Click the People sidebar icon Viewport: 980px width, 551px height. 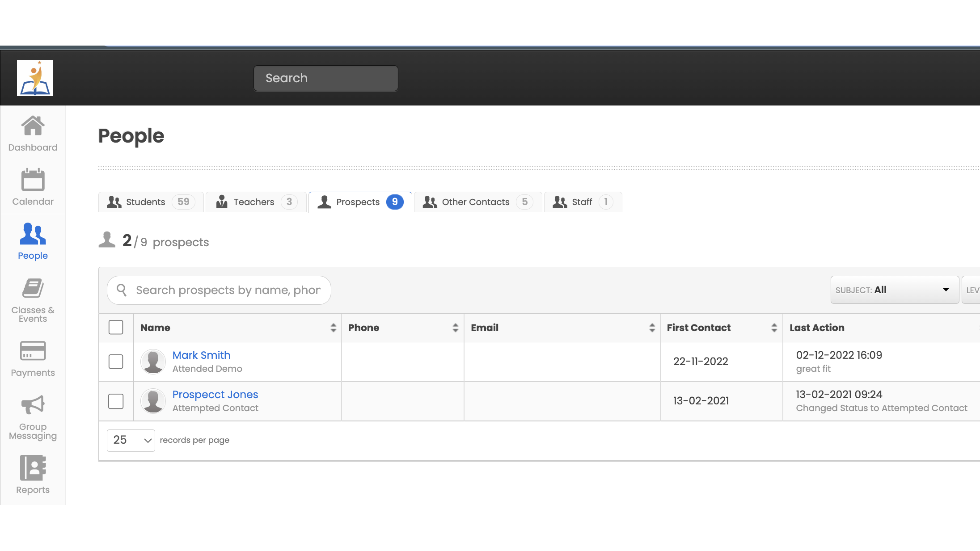click(33, 234)
